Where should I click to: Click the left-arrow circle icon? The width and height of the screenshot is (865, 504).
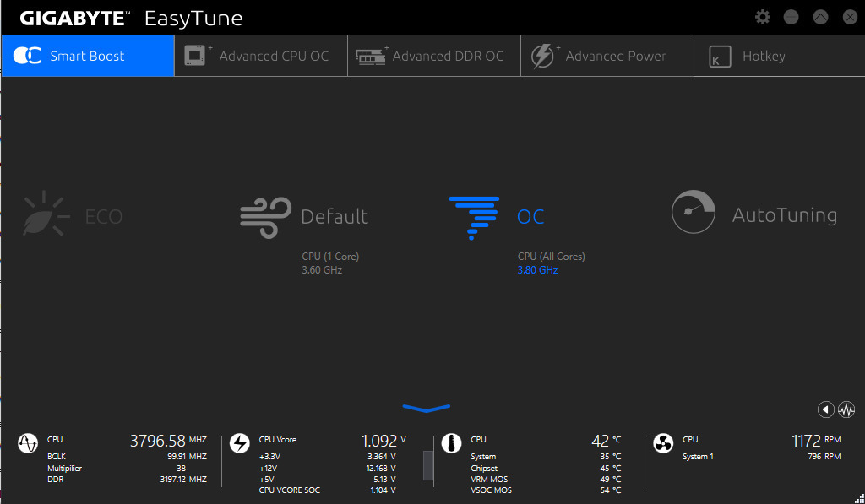(x=825, y=409)
